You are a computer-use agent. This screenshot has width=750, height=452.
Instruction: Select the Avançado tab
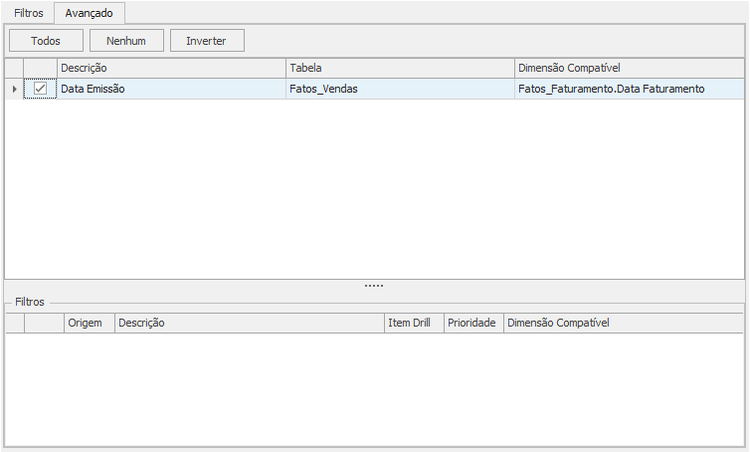[x=89, y=13]
